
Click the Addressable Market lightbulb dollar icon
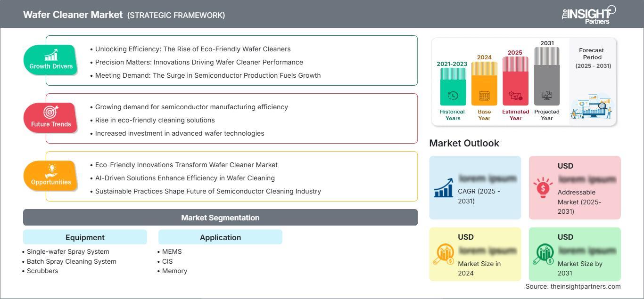(x=543, y=188)
